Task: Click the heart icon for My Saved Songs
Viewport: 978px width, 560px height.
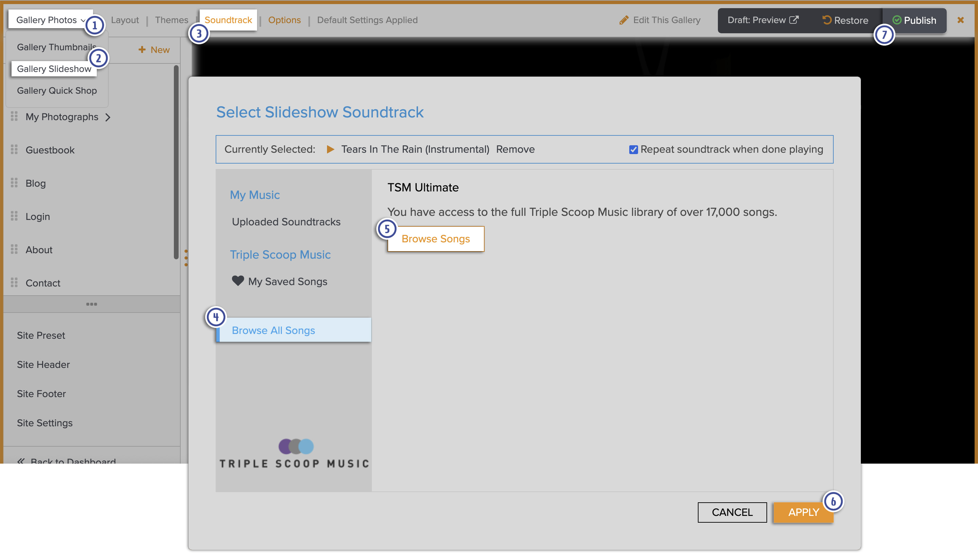Action: click(x=238, y=281)
